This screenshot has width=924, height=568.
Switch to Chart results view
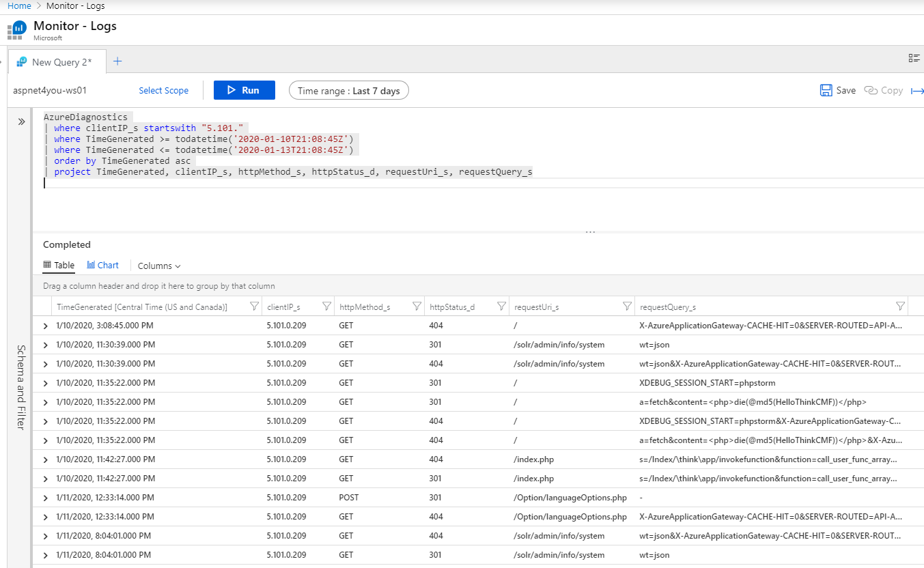tap(102, 266)
